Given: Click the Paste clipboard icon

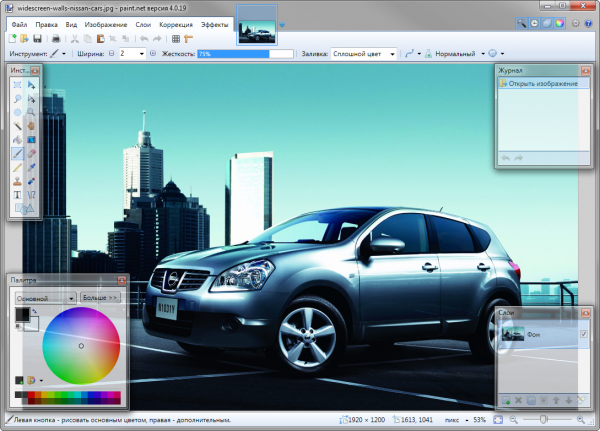Looking at the screenshot, I should click(x=101, y=38).
